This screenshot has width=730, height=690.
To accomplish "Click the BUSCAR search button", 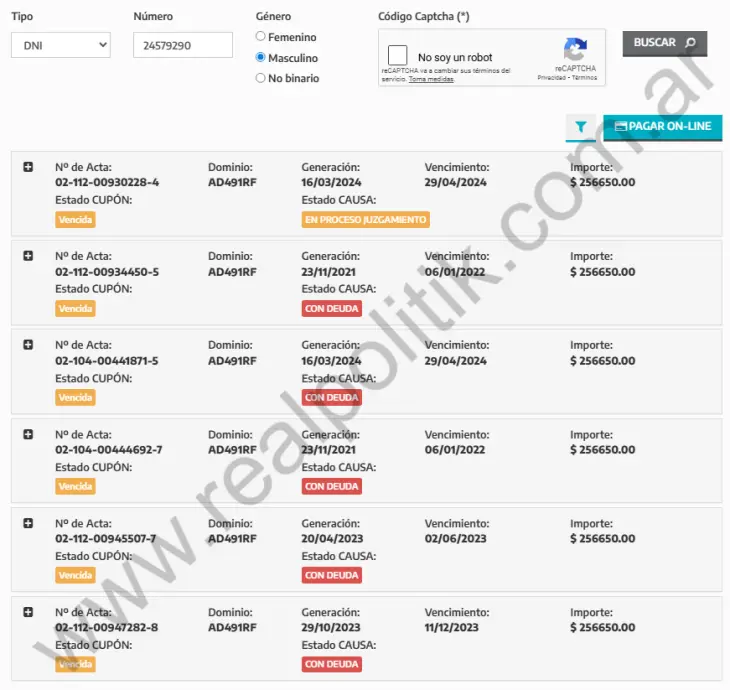I will click(664, 43).
